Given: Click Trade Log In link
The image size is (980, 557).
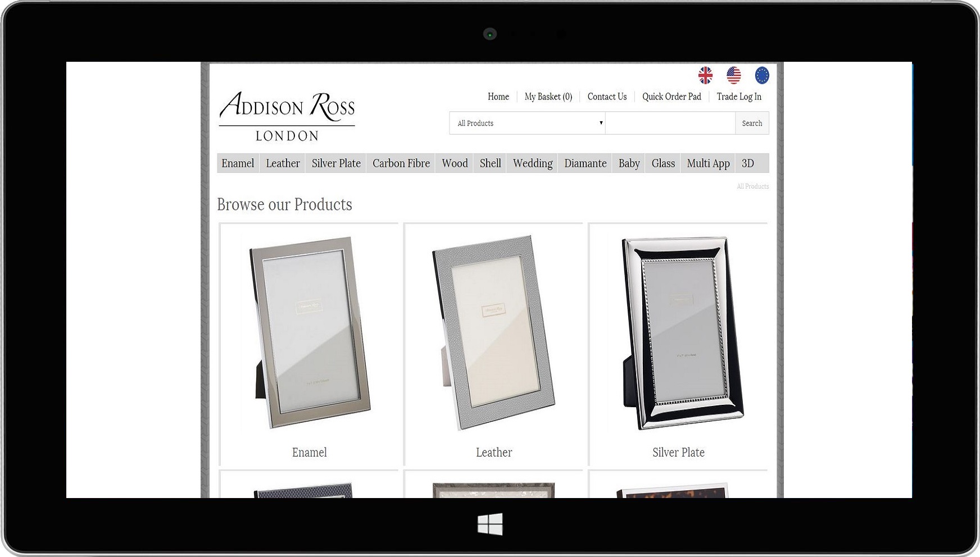Looking at the screenshot, I should (739, 97).
